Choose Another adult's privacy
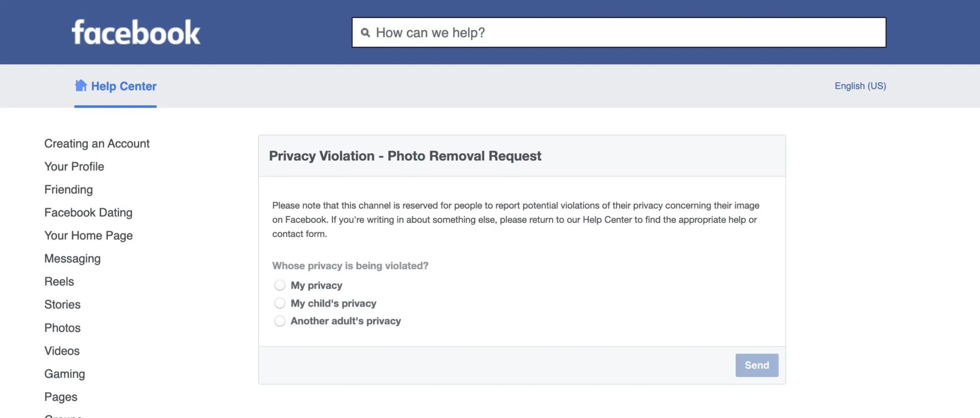Viewport: 980px width, 418px height. tap(280, 321)
